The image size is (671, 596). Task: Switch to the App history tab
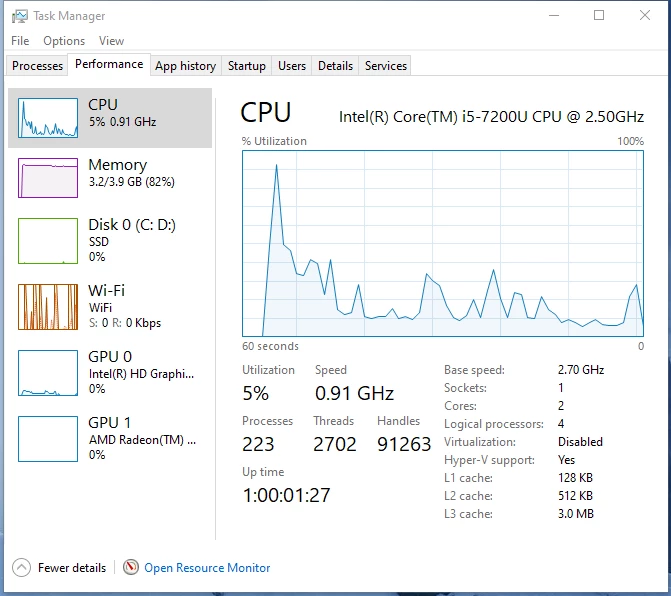[x=186, y=65]
